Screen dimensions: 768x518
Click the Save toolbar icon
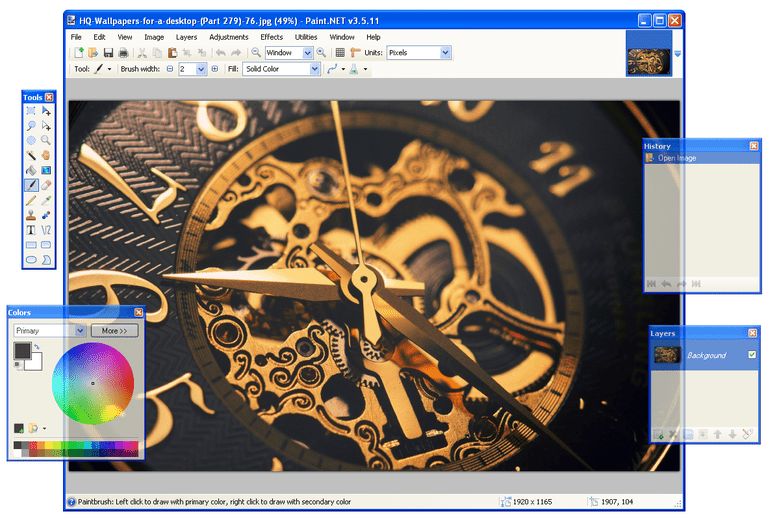pos(108,52)
